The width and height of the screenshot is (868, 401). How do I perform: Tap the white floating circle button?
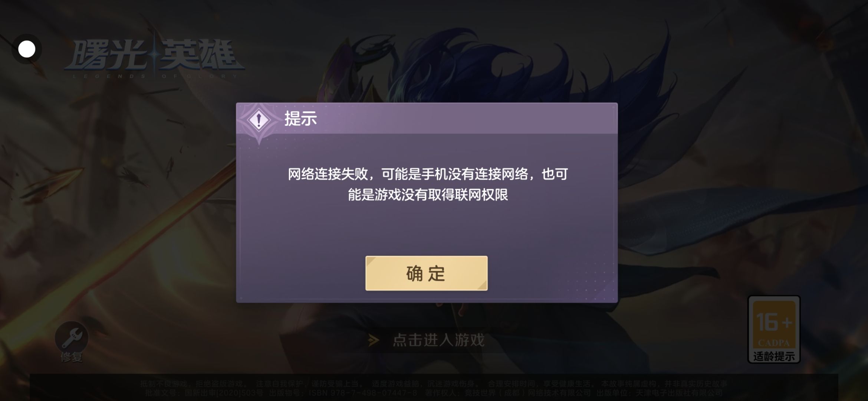pyautogui.click(x=27, y=49)
